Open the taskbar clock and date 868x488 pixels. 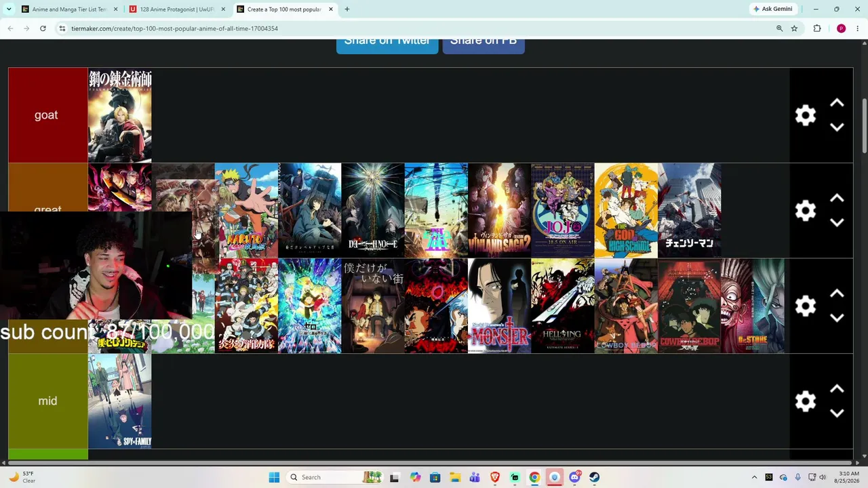tap(849, 477)
